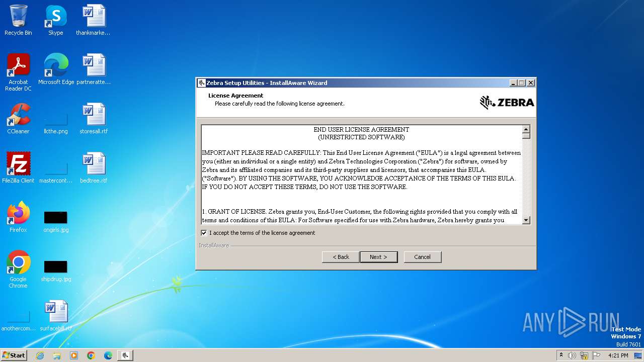Select the Google Chrome desktop shortcut

tap(18, 269)
